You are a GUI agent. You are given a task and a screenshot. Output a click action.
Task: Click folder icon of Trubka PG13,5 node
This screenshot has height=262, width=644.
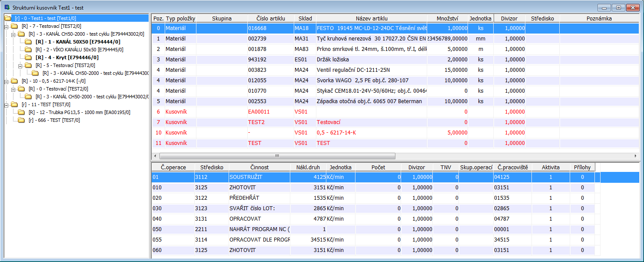[21, 112]
